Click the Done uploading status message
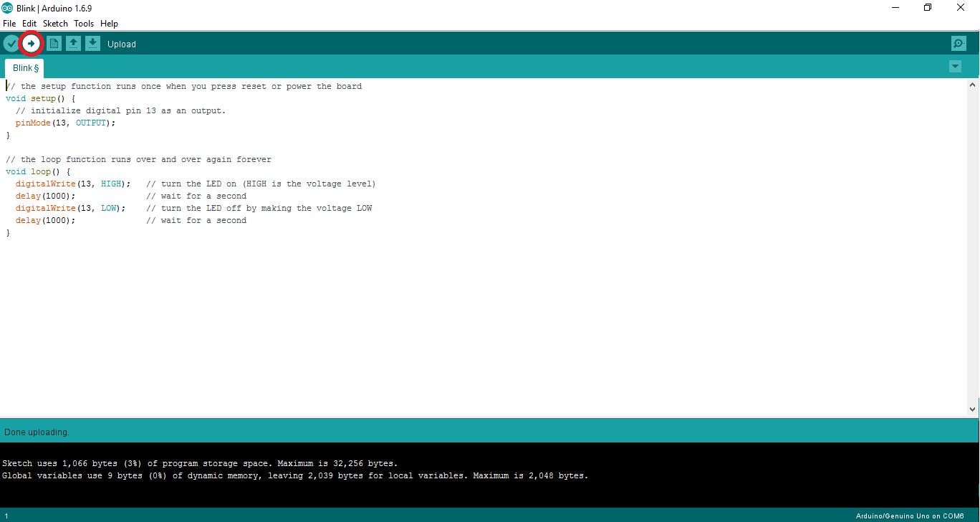The image size is (980, 522). point(37,432)
